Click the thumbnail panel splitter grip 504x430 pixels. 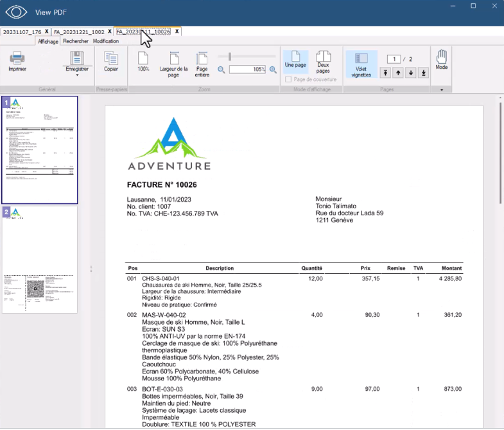(x=91, y=269)
